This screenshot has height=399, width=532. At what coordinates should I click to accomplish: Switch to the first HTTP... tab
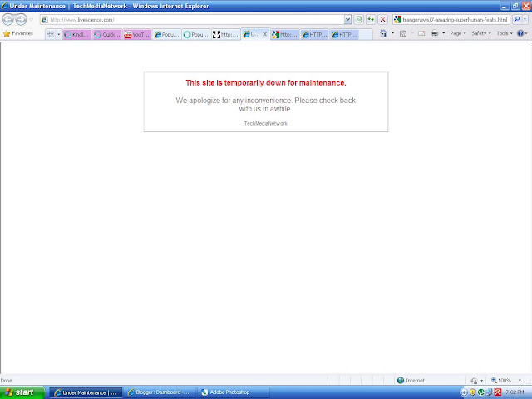tap(314, 34)
